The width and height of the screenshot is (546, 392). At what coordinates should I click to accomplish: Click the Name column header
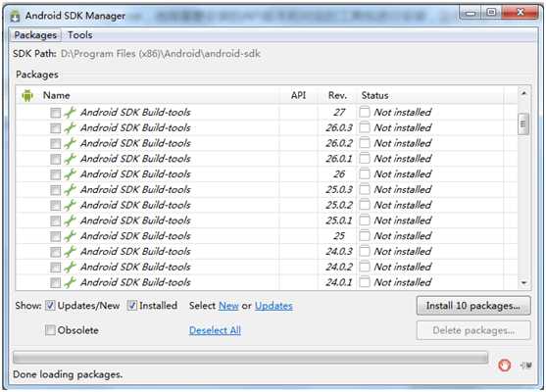57,95
